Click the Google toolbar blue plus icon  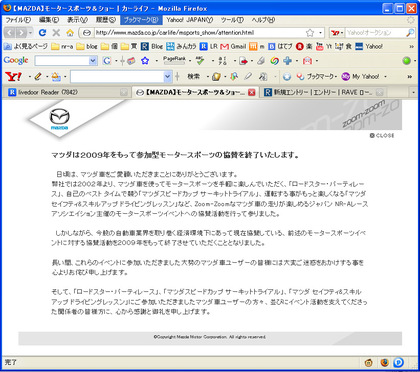click(287, 61)
